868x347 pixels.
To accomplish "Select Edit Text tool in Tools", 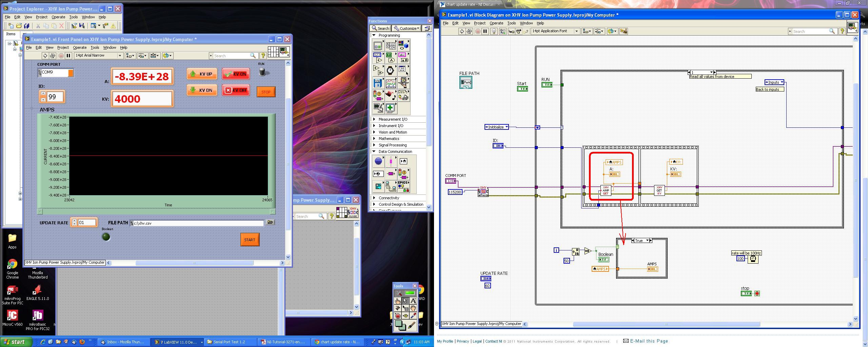I will (x=413, y=301).
